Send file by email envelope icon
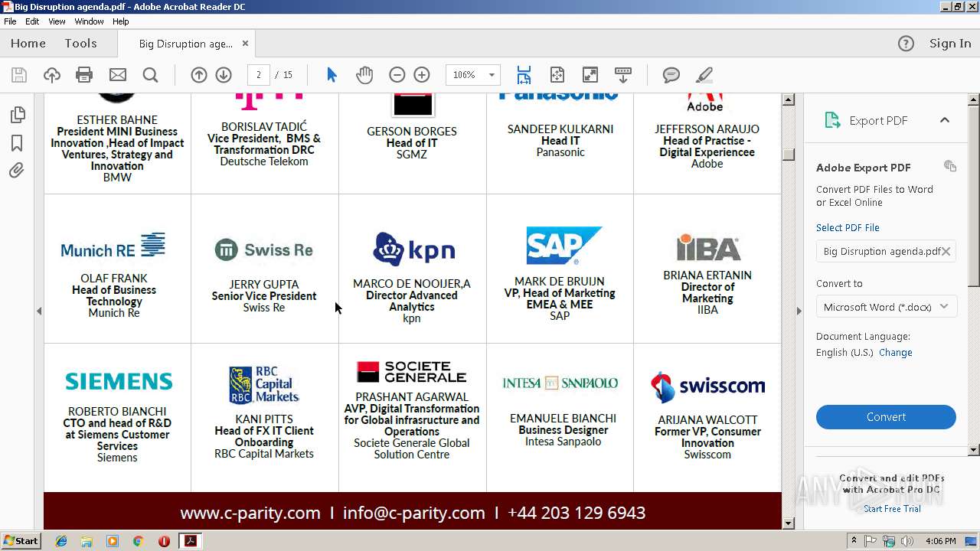 click(118, 75)
